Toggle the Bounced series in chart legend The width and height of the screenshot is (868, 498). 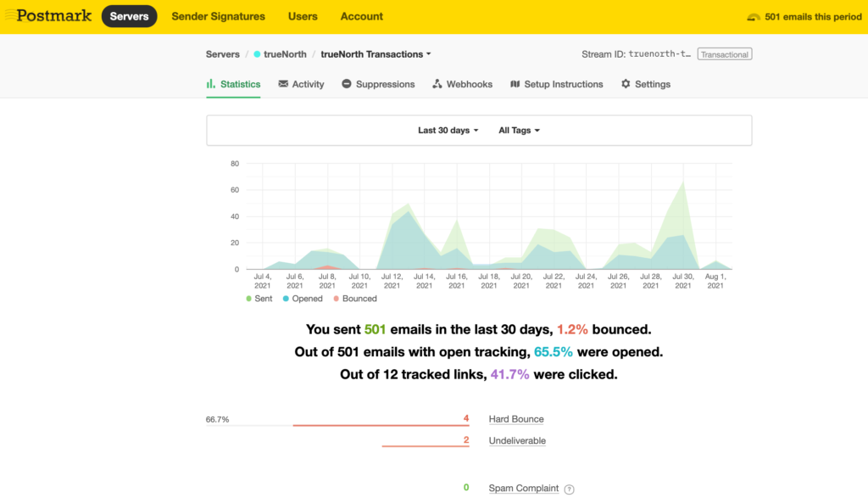(x=354, y=299)
